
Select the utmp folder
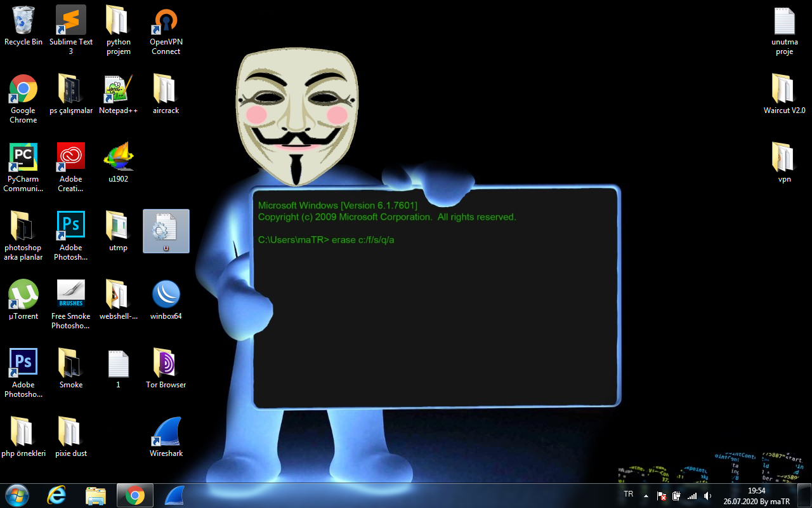click(118, 231)
